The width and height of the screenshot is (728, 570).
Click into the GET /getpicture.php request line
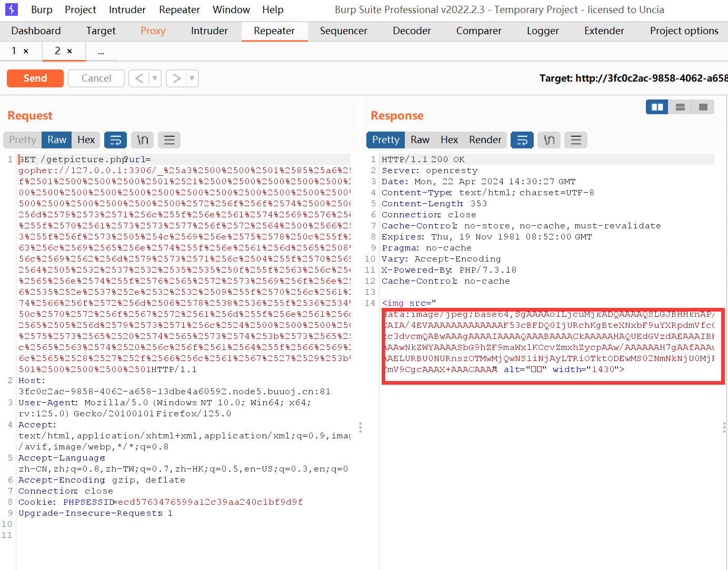pos(85,159)
